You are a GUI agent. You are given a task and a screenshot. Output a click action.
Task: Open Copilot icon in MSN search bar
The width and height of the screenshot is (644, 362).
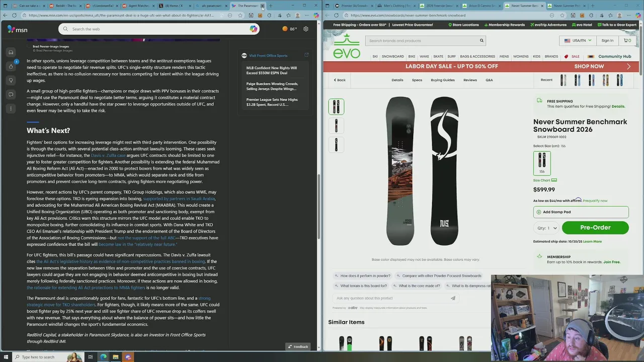[253, 29]
